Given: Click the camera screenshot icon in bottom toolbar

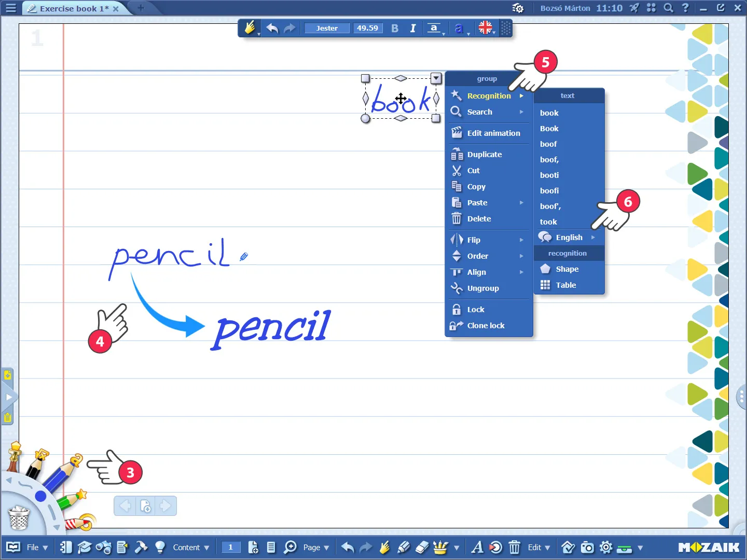Looking at the screenshot, I should point(587,548).
